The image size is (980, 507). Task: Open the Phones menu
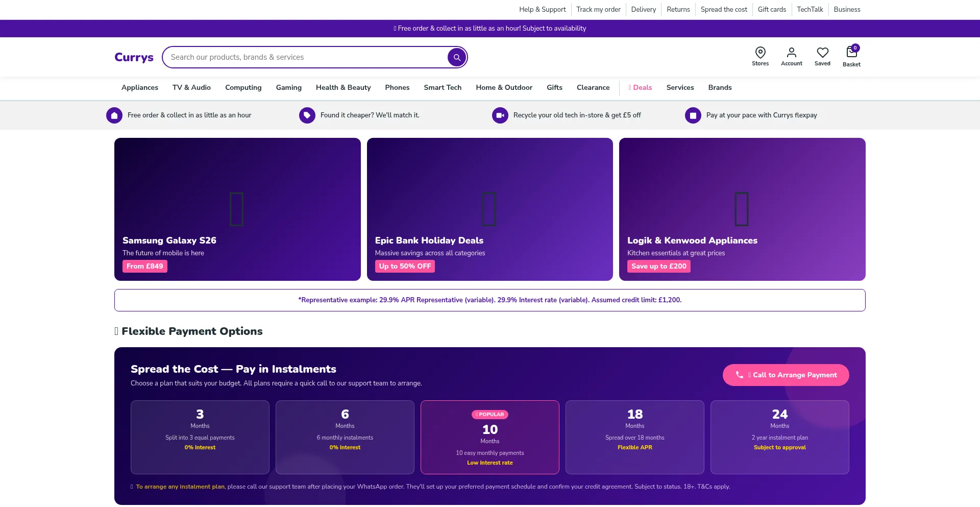(x=397, y=88)
